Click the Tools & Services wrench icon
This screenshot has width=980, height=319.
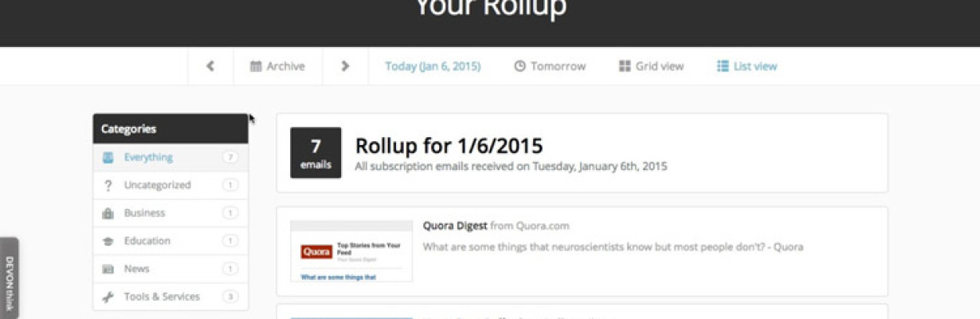108,297
